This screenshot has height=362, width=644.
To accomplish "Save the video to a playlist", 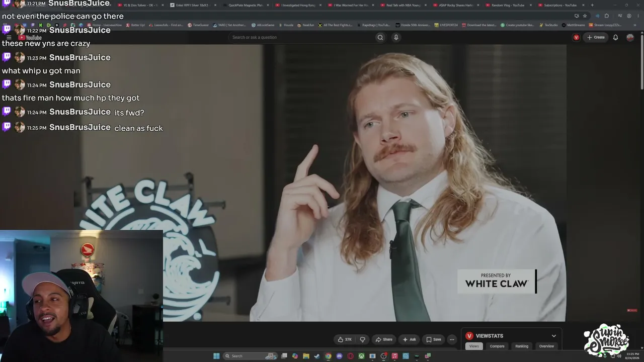I will click(434, 339).
